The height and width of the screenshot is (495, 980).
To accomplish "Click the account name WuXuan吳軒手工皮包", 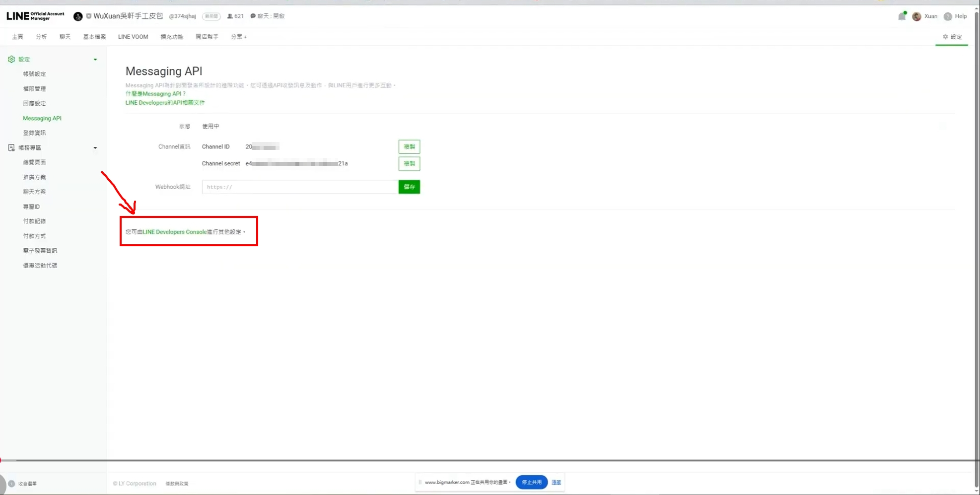I will tap(128, 16).
